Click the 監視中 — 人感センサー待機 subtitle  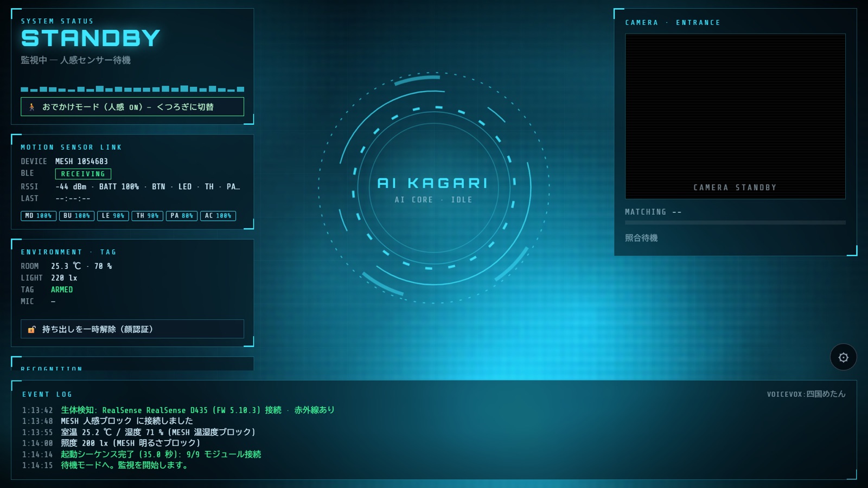76,60
